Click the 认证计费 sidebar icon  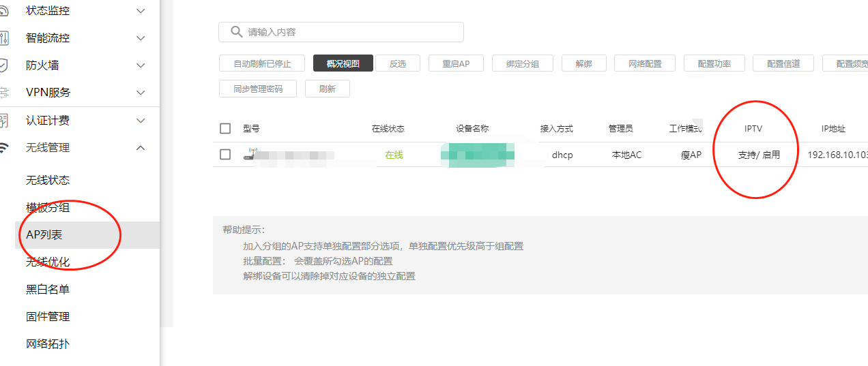(x=3, y=121)
